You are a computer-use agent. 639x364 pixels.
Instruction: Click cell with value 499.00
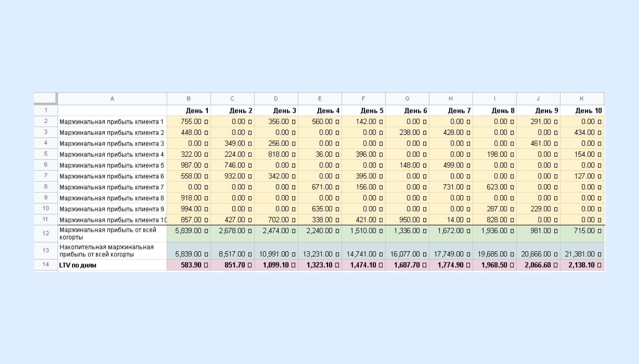click(x=451, y=165)
